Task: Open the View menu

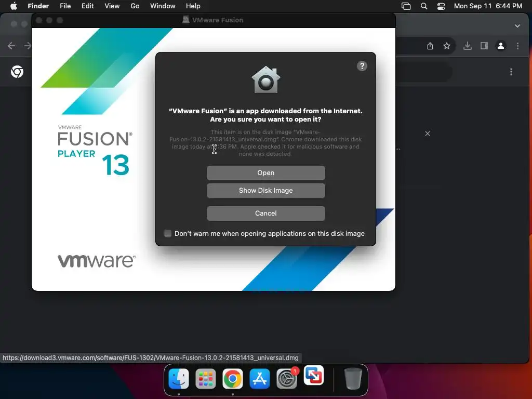Action: click(112, 6)
